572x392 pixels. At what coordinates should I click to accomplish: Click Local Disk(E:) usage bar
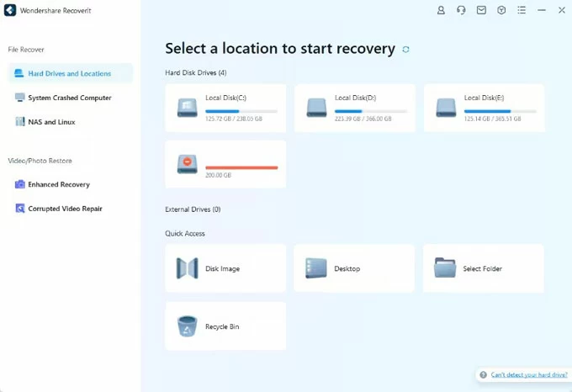pyautogui.click(x=500, y=111)
